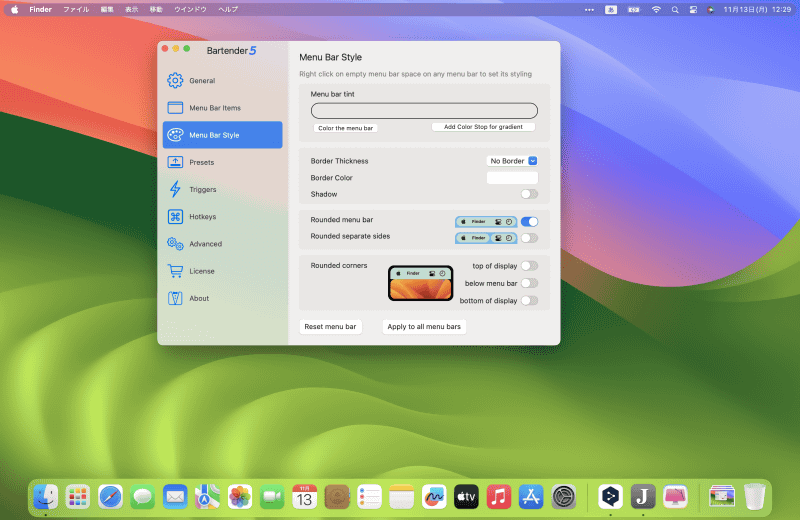Viewport: 800px width, 520px height.
Task: Launch Launchpad from the Dock
Action: click(78, 497)
